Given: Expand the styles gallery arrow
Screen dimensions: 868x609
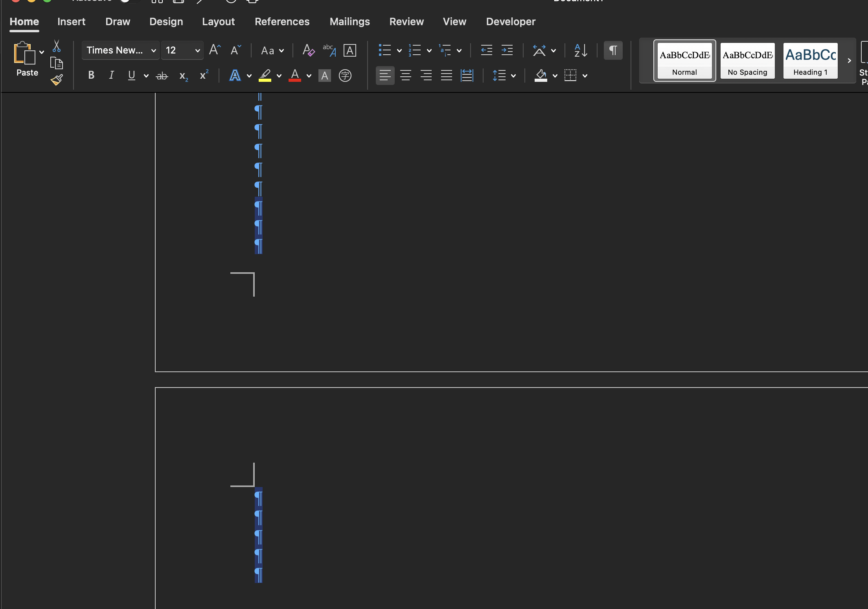Looking at the screenshot, I should tap(849, 61).
